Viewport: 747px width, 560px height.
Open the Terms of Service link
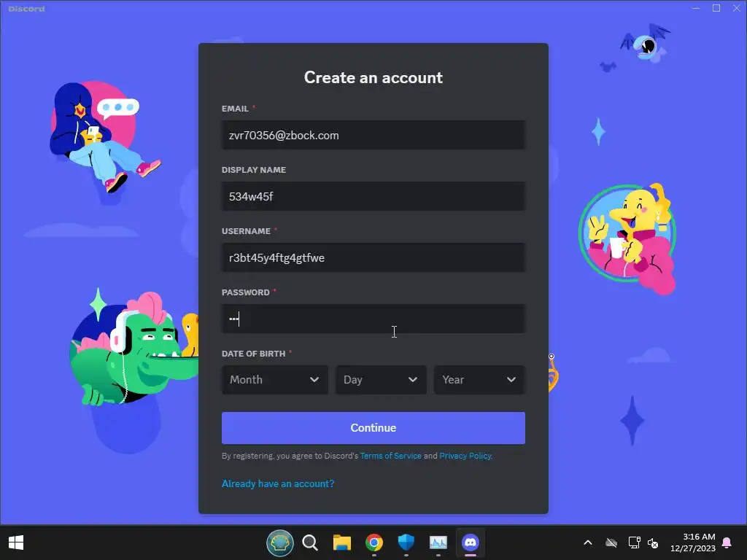point(391,456)
